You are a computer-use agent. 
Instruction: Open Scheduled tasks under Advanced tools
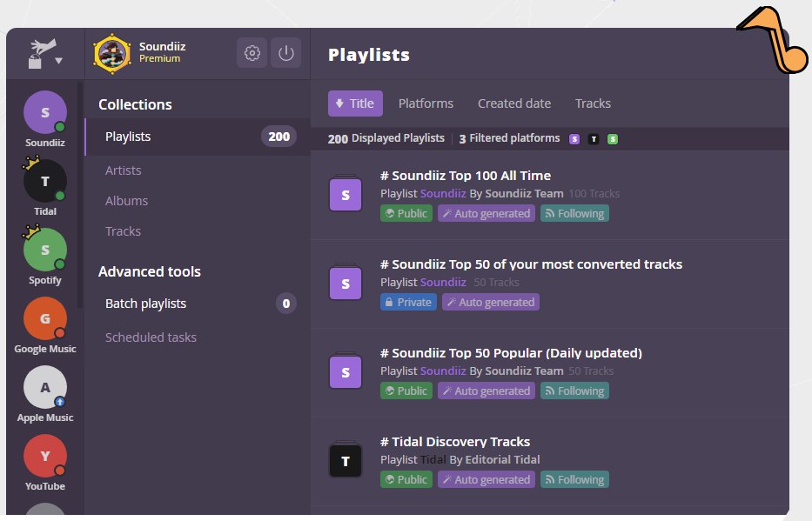pos(151,337)
